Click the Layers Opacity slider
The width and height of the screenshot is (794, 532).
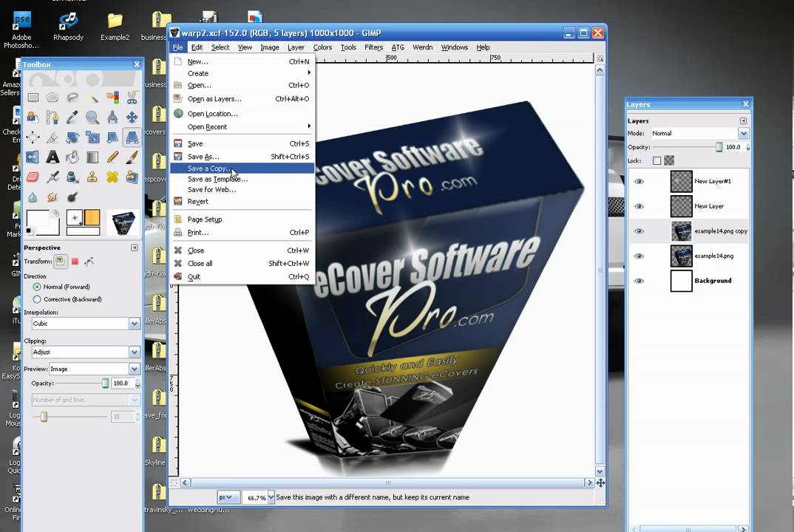[688, 147]
